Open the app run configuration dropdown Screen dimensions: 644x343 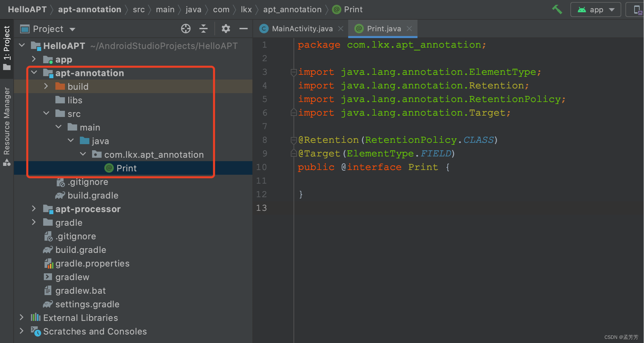pyautogui.click(x=596, y=10)
